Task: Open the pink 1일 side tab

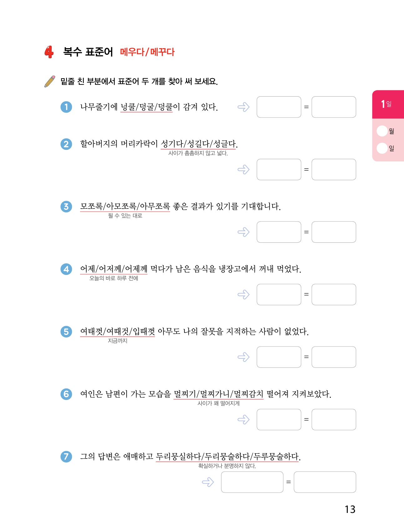Action: point(388,104)
